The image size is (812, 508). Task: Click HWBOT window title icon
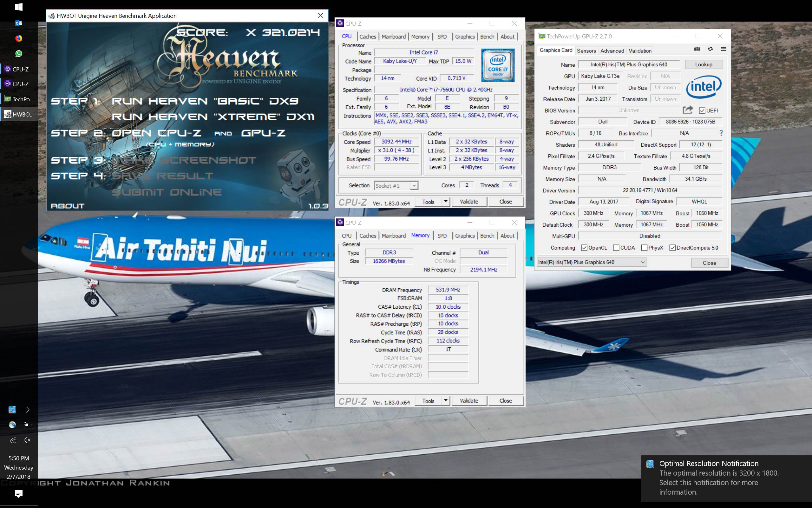[52, 16]
